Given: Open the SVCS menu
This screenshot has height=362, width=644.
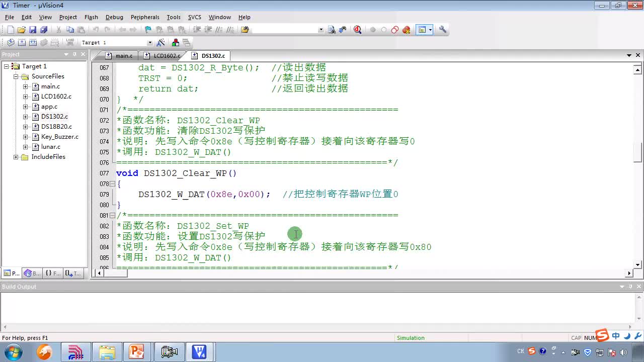Looking at the screenshot, I should point(195,17).
